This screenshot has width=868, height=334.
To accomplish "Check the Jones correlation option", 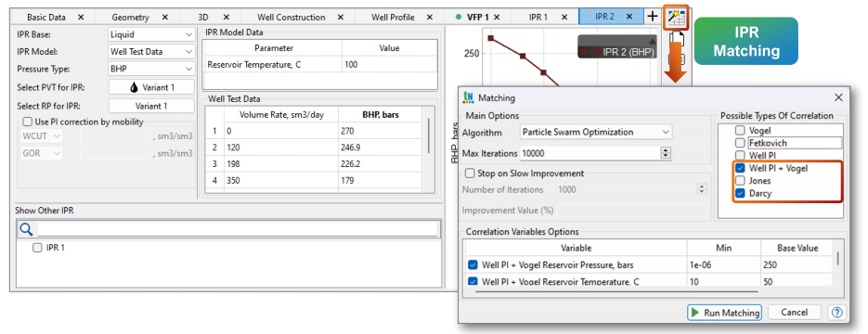I will point(740,181).
